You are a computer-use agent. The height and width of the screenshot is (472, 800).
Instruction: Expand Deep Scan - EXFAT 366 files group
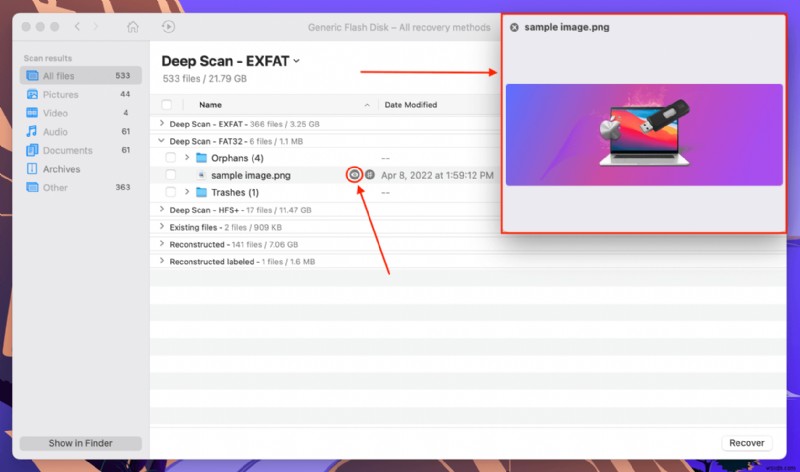coord(162,123)
